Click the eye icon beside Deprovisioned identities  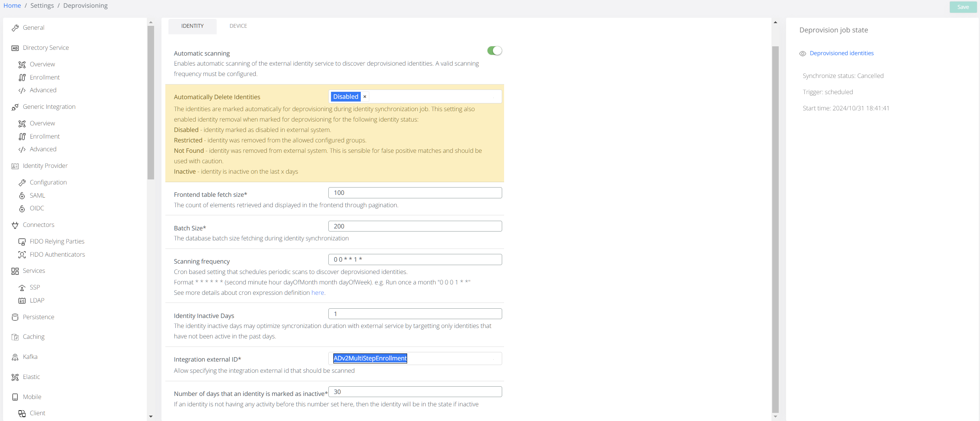(803, 54)
